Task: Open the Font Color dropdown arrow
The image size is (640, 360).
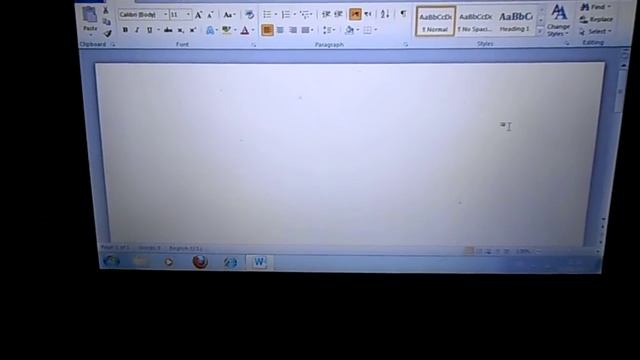Action: [x=253, y=30]
